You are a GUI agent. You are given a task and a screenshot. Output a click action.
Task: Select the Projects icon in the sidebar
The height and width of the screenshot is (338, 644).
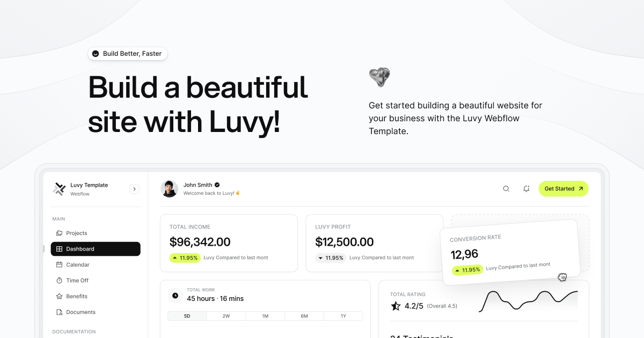pos(60,233)
